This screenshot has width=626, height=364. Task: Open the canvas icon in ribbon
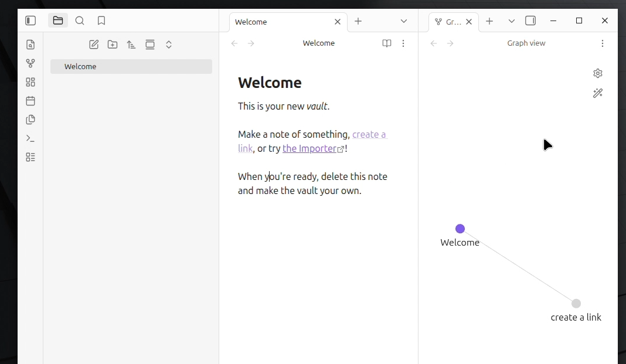pos(30,82)
